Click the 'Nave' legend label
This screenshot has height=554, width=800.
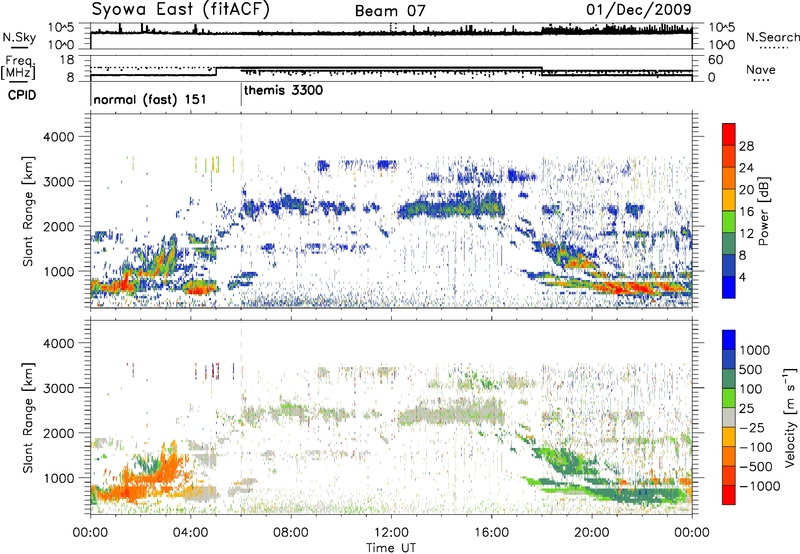(x=761, y=70)
